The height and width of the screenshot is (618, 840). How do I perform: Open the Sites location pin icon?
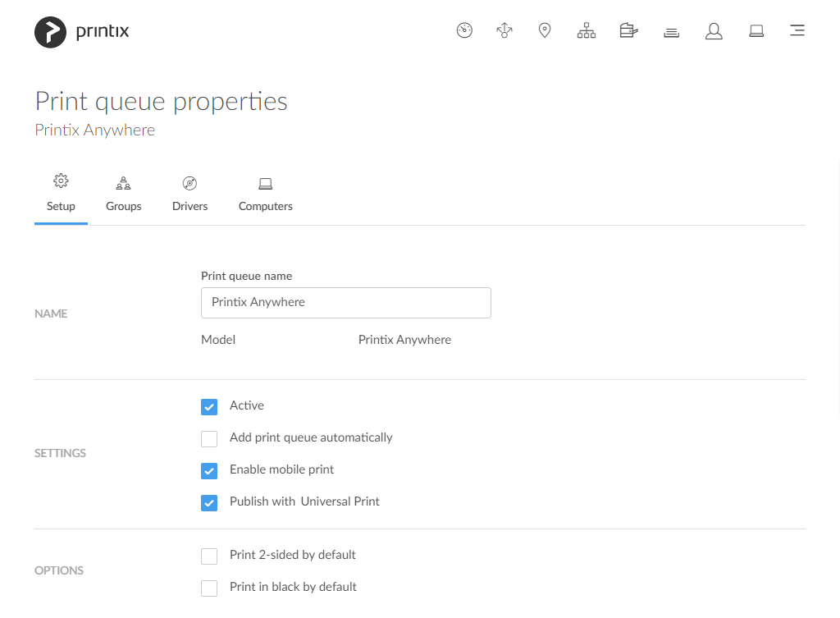tap(545, 30)
